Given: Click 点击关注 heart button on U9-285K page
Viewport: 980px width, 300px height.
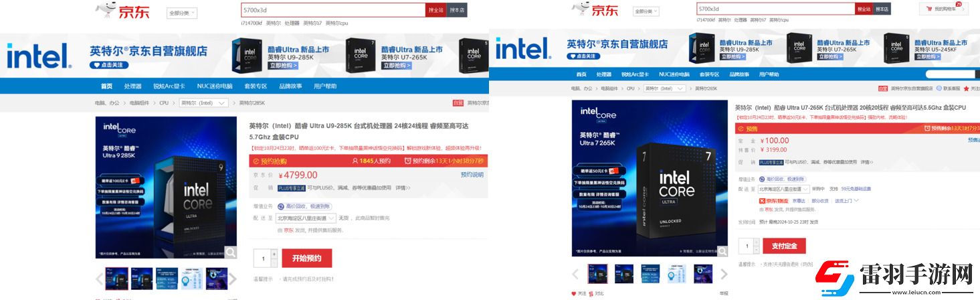Looking at the screenshot, I should [x=109, y=65].
